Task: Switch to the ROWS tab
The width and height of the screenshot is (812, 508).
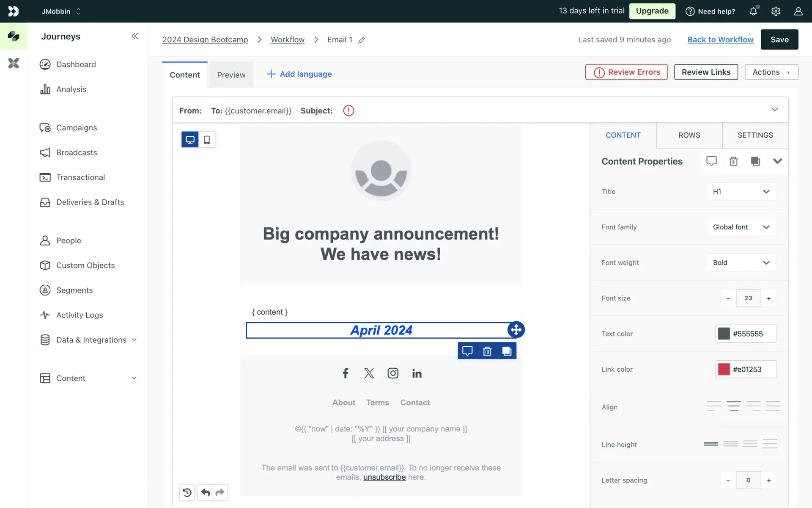Action: tap(689, 135)
